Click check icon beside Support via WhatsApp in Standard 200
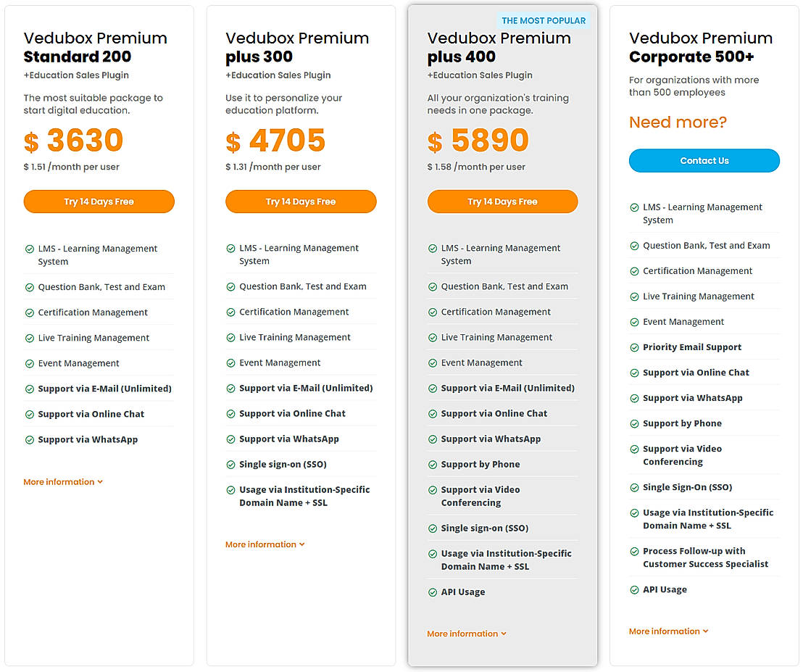Screen dimensions: 803x672 (30, 440)
